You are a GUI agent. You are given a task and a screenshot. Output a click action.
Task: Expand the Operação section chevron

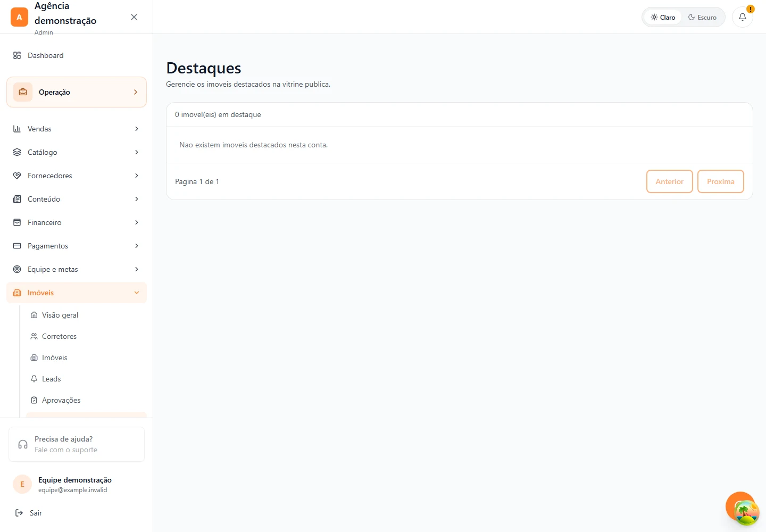pyautogui.click(x=136, y=92)
